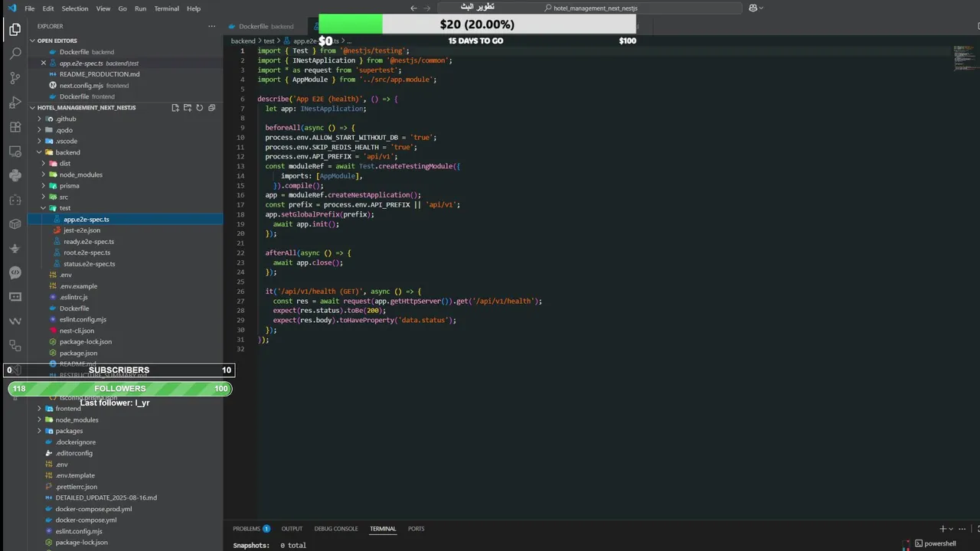Click the VS Code logo icon
Viewport: 980px width, 551px height.
tap(11, 8)
